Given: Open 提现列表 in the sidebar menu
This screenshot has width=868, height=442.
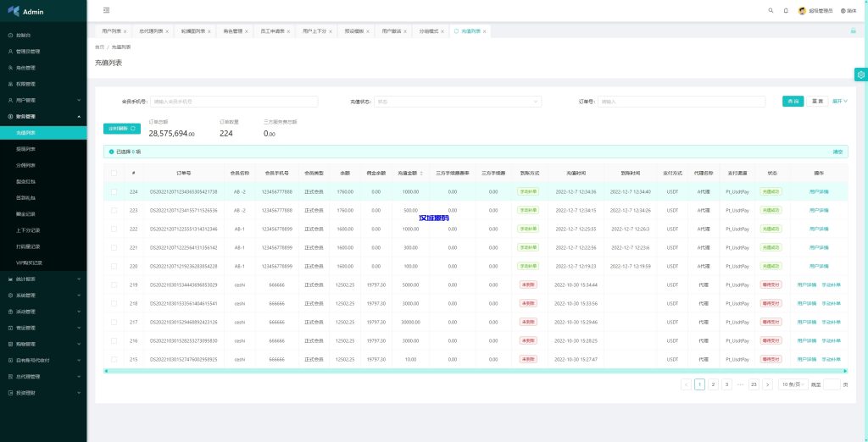Looking at the screenshot, I should [x=25, y=148].
